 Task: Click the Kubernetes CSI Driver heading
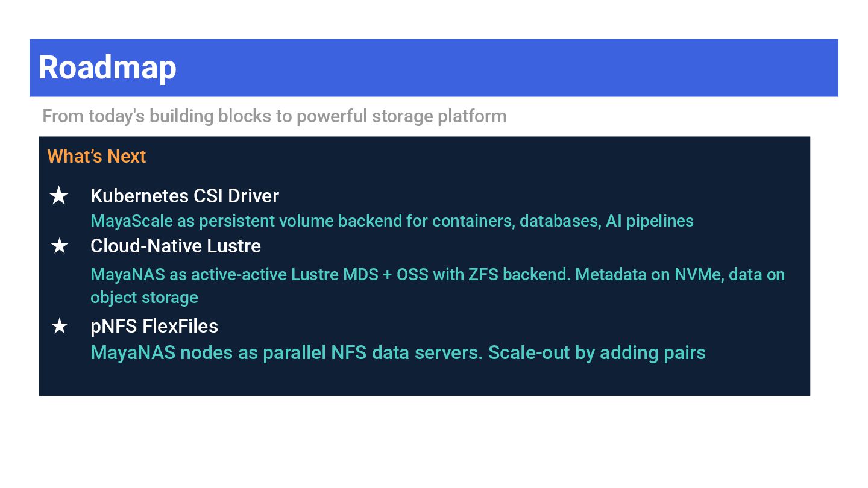pyautogui.click(x=184, y=196)
